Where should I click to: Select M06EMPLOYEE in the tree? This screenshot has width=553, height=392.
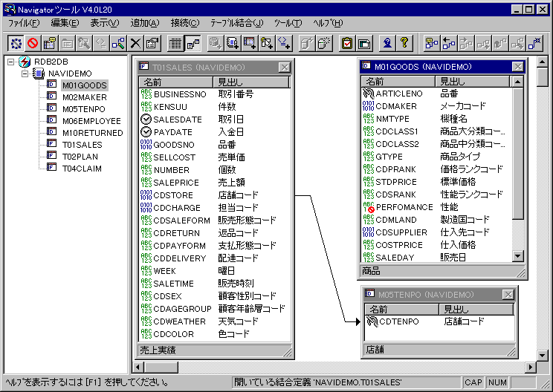[x=91, y=121]
